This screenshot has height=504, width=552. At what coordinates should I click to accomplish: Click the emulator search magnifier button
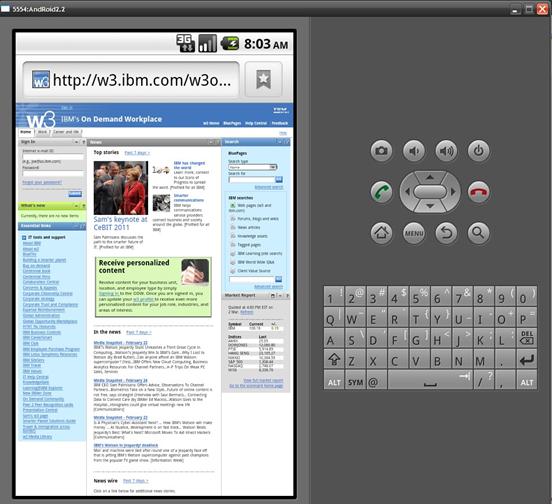click(478, 233)
